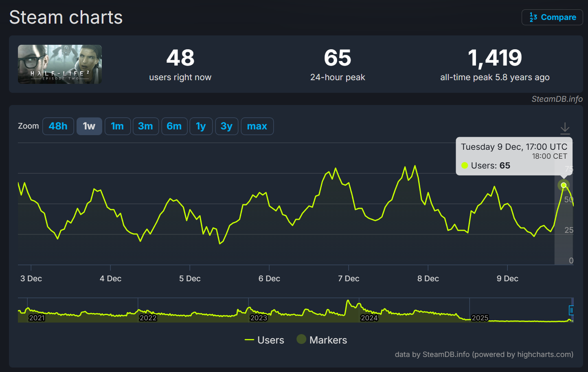
Task: Select the 48h zoom range
Action: pos(58,126)
